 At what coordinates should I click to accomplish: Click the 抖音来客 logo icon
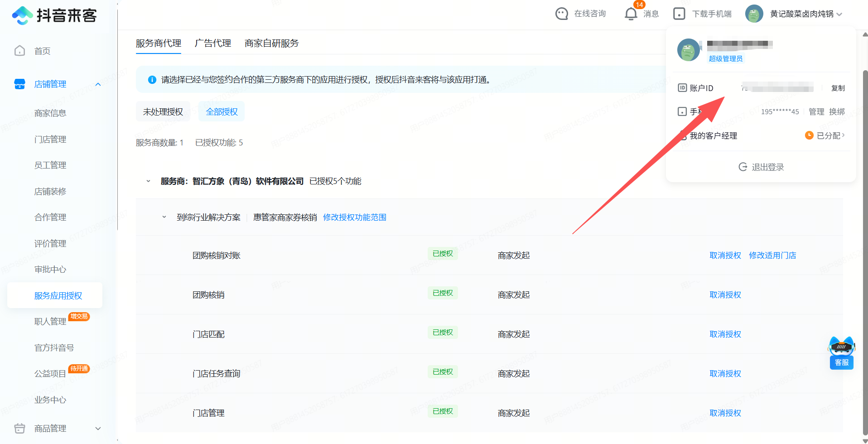(22, 15)
